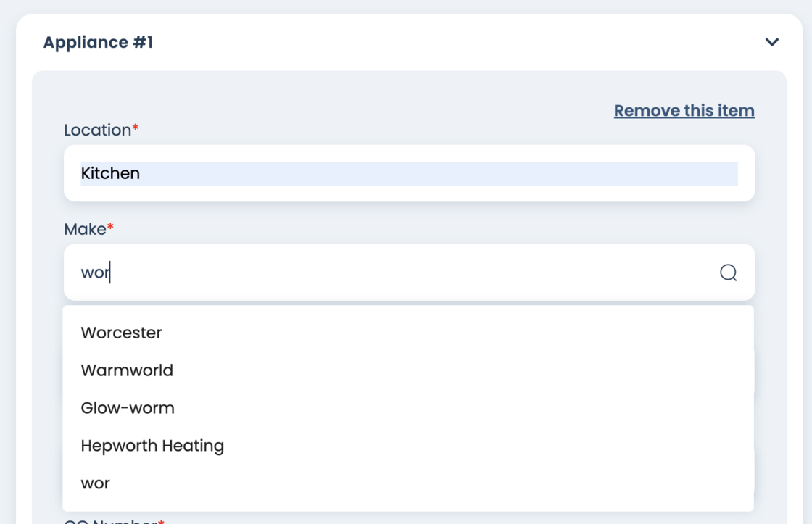Click the highlighted Kitchen text
The image size is (812, 524).
110,173
